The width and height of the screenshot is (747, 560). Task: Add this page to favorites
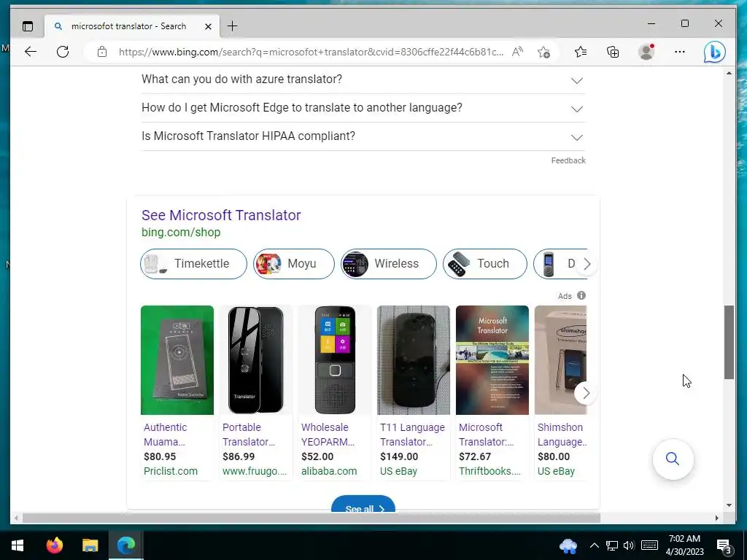point(543,52)
